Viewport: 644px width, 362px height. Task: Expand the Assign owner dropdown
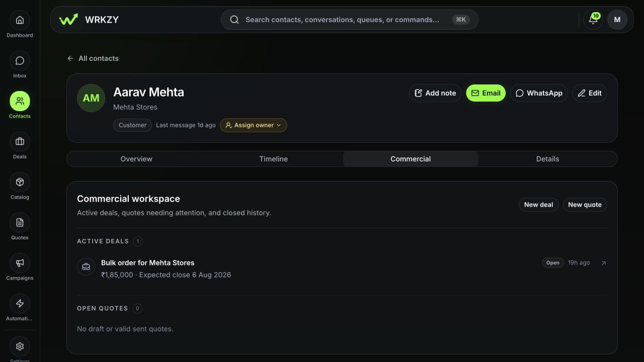click(x=254, y=125)
